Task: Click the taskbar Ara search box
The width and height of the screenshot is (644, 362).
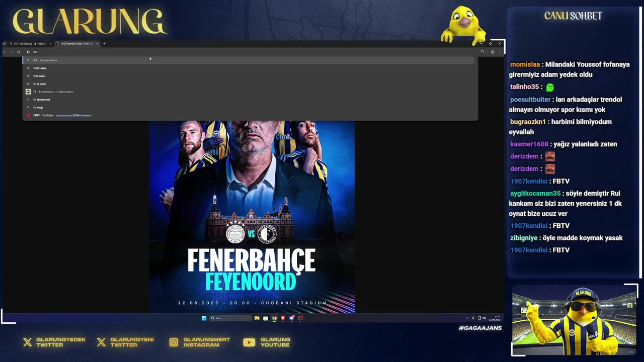Action: (230, 318)
